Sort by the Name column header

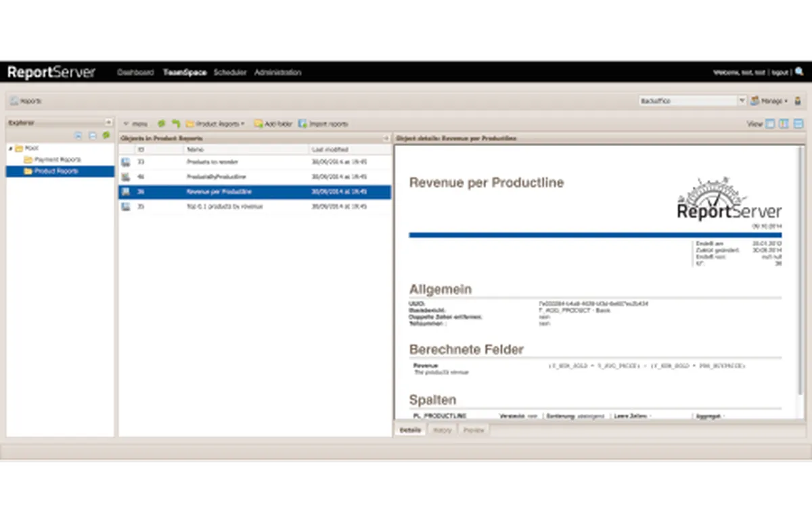246,149
